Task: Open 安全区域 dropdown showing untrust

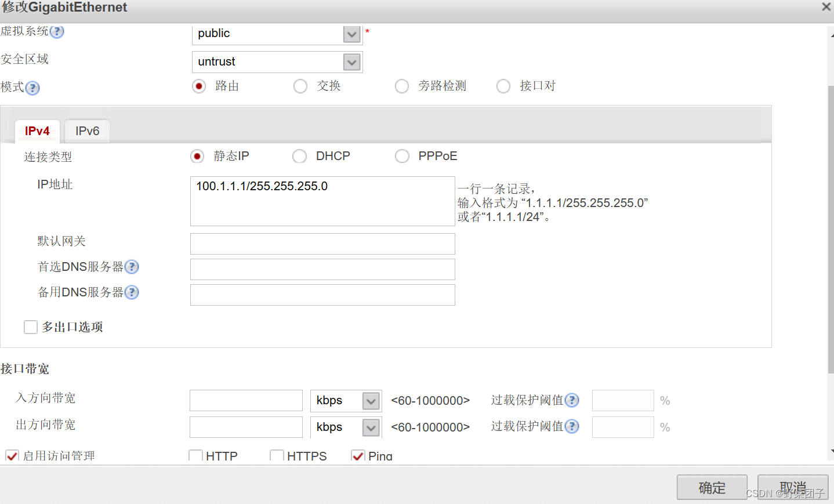Action: (277, 62)
